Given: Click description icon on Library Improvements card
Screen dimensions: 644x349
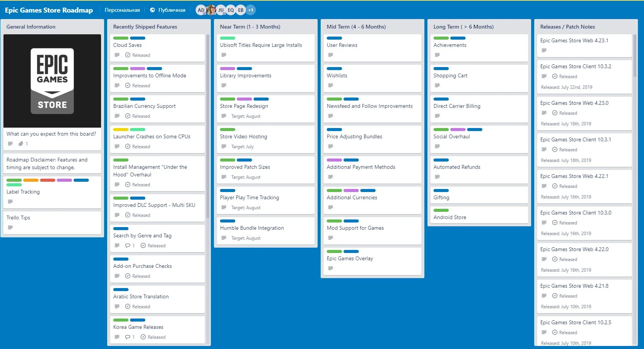Looking at the screenshot, I should (224, 86).
